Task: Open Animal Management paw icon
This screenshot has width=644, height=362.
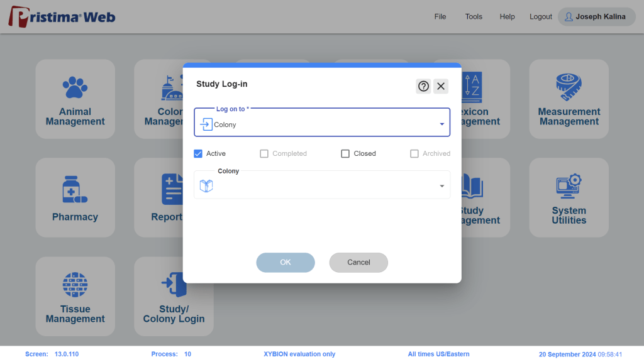Action: (75, 87)
